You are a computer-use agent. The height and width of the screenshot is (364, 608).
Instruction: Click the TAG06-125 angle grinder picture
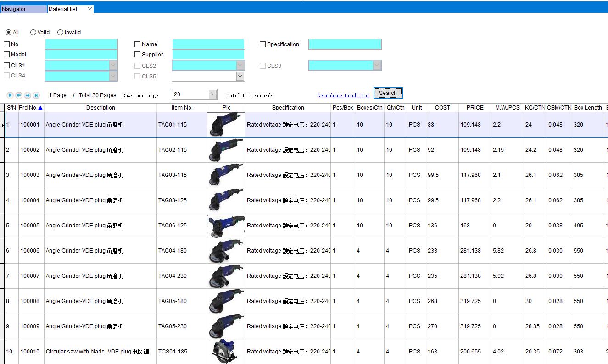coord(226,226)
